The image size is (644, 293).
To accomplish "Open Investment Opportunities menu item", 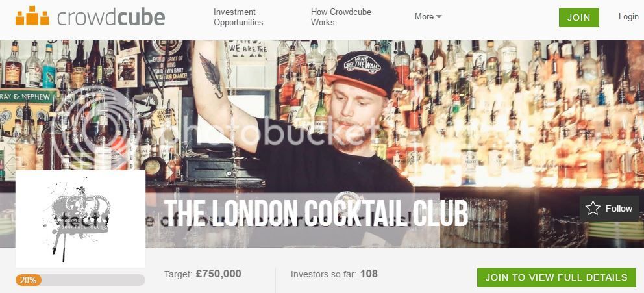I will point(238,18).
